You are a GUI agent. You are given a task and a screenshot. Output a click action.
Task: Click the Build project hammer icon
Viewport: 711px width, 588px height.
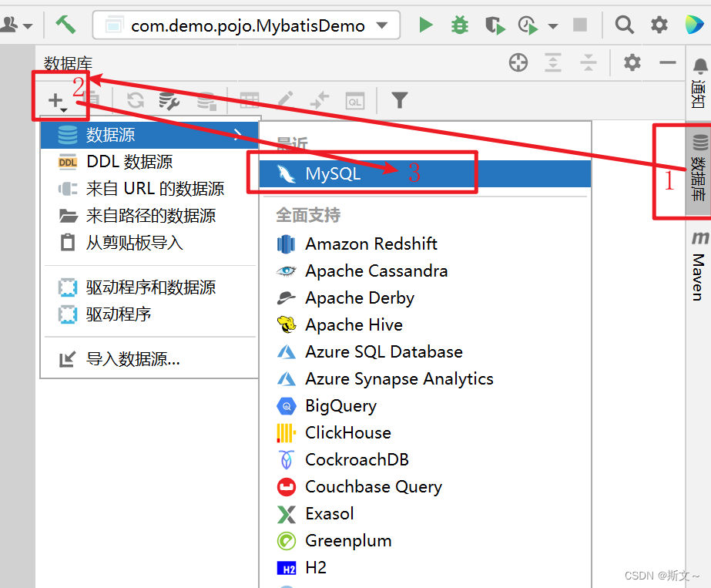[65, 25]
